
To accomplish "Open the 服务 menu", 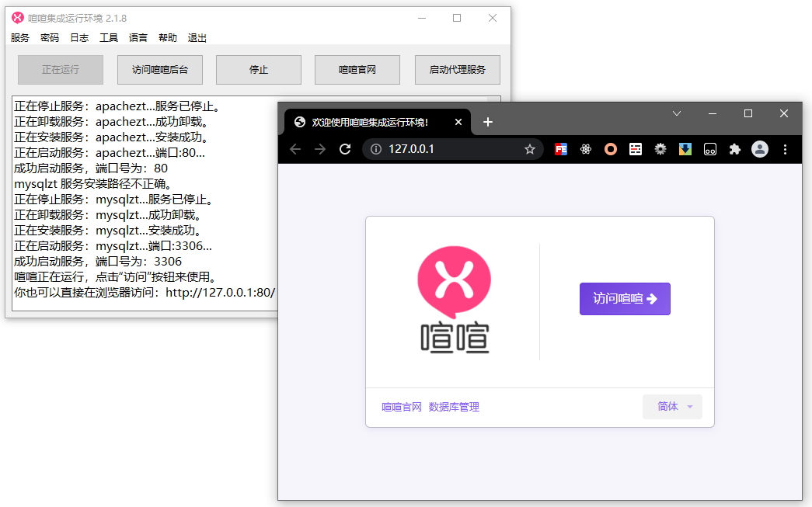I will (x=20, y=37).
